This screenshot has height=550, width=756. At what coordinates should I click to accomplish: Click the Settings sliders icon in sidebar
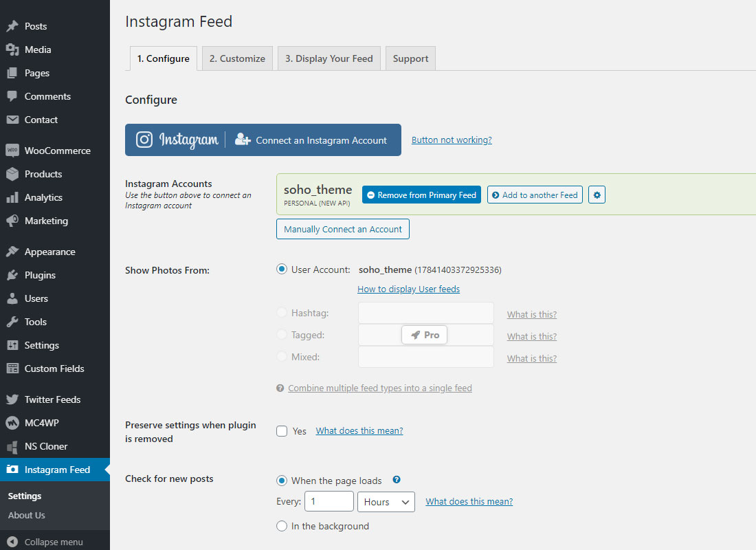coord(12,345)
